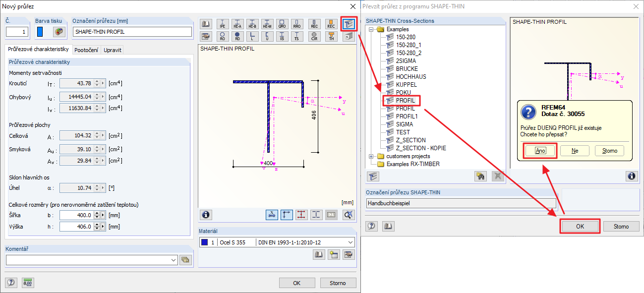Expand the customers projects folder

coord(371,156)
